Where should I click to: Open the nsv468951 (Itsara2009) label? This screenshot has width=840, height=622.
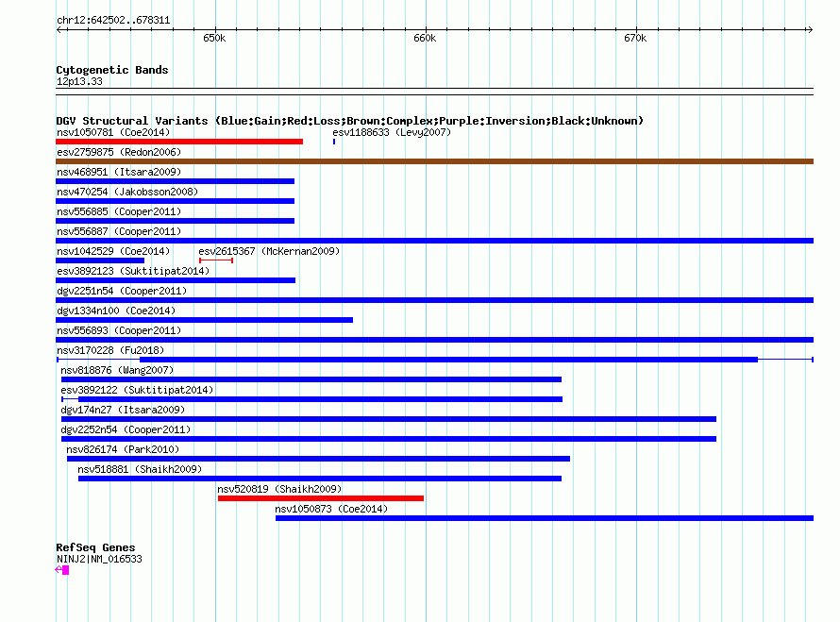pyautogui.click(x=119, y=172)
